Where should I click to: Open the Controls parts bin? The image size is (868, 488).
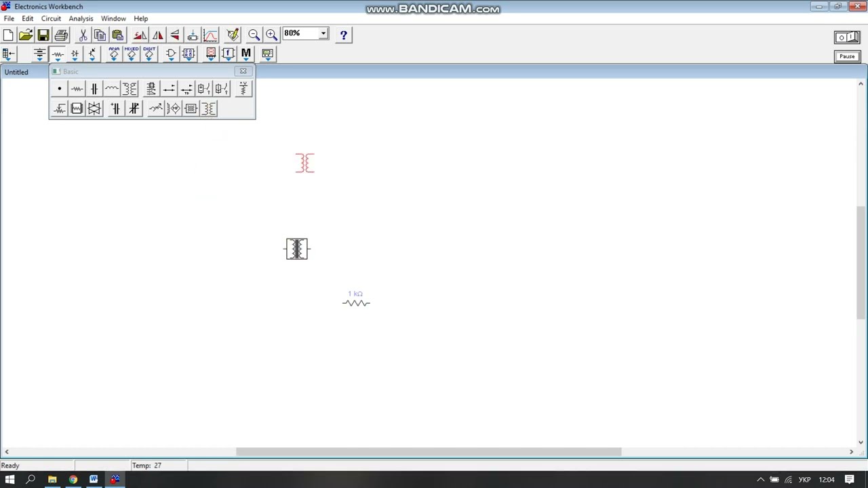(228, 54)
